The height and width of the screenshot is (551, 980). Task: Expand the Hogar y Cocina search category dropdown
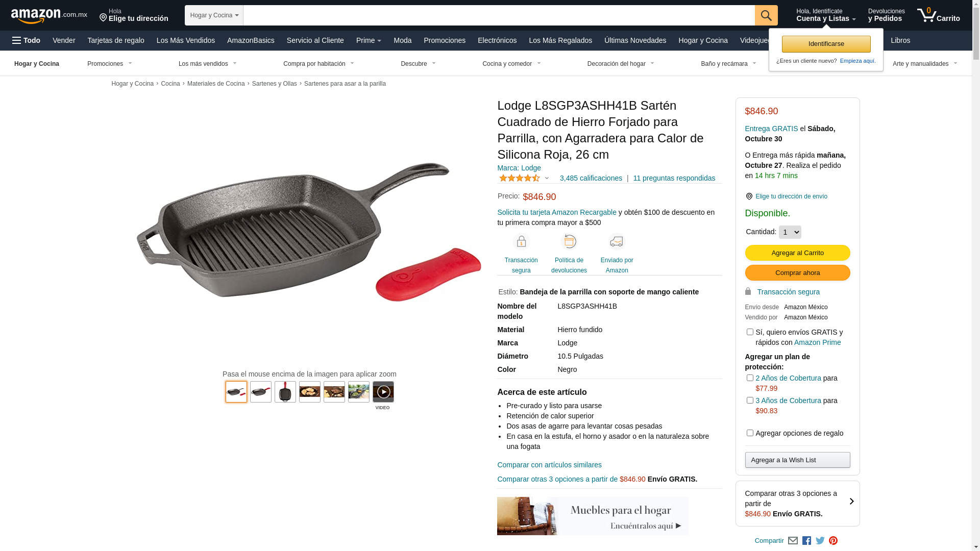point(214,15)
